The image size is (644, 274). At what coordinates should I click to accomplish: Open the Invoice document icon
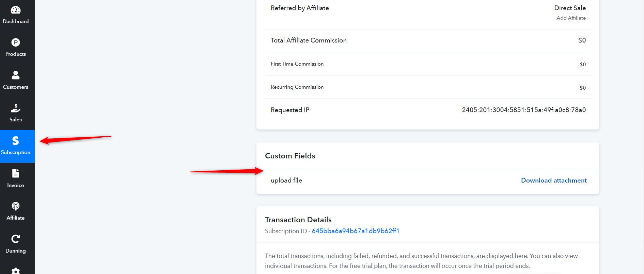coord(16,173)
